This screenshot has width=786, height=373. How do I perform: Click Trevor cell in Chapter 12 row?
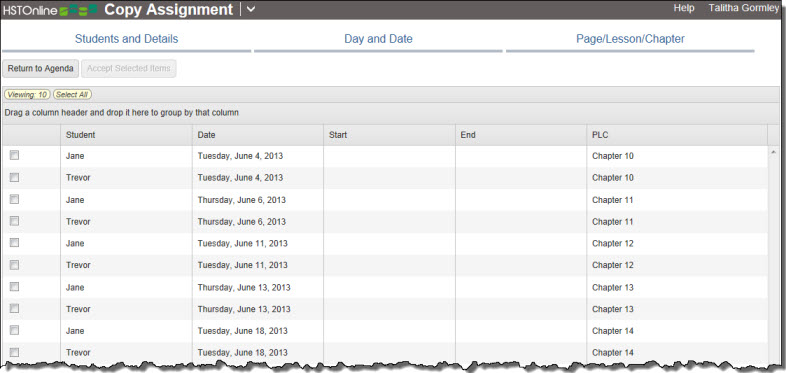126,265
